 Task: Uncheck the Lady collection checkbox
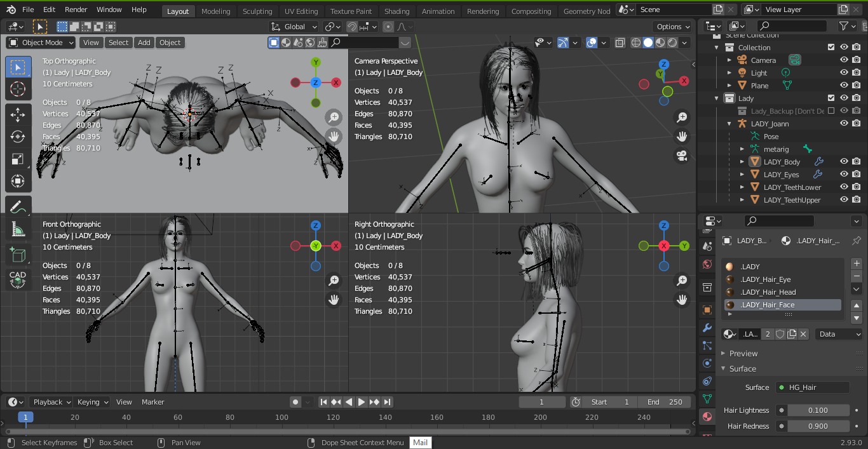(x=831, y=98)
